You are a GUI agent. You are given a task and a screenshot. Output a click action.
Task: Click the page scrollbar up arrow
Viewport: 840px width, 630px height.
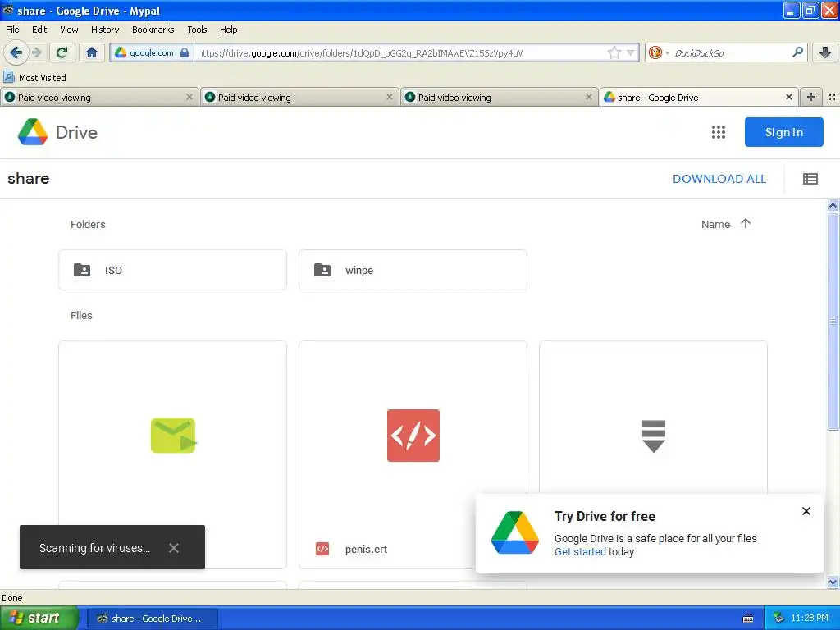click(x=833, y=206)
